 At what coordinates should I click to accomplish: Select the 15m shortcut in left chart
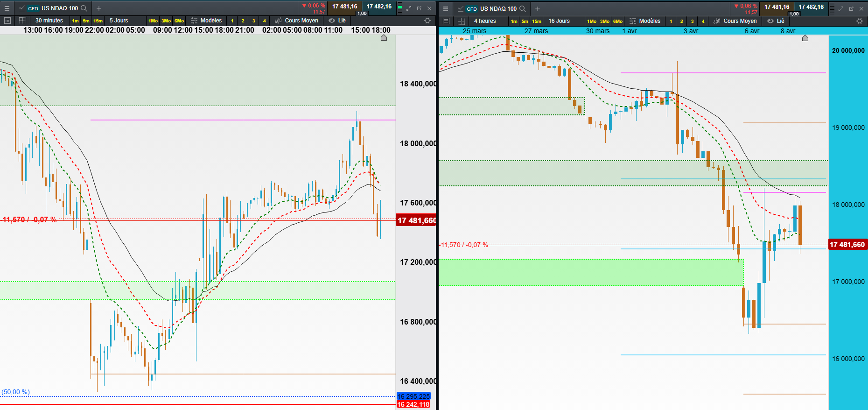[98, 21]
